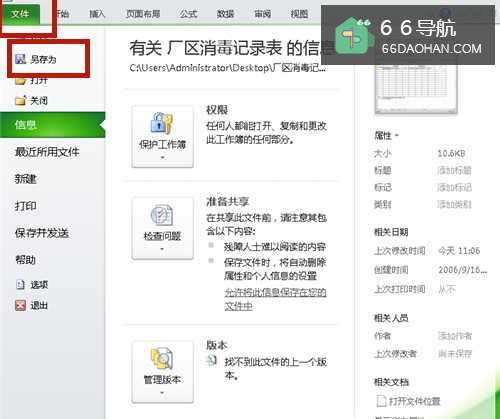The height and width of the screenshot is (419, 500).
Task: Switch to the File (文件) tab
Action: (20, 14)
